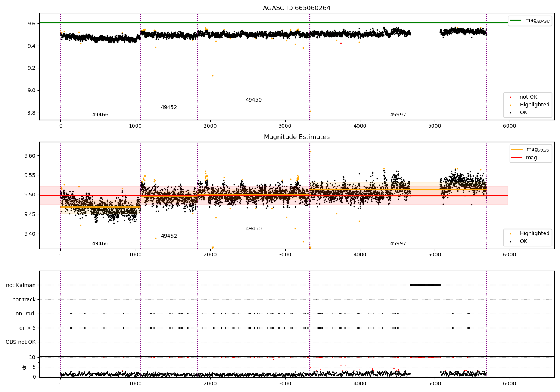Click the 'not track' axis label

tap(24, 299)
